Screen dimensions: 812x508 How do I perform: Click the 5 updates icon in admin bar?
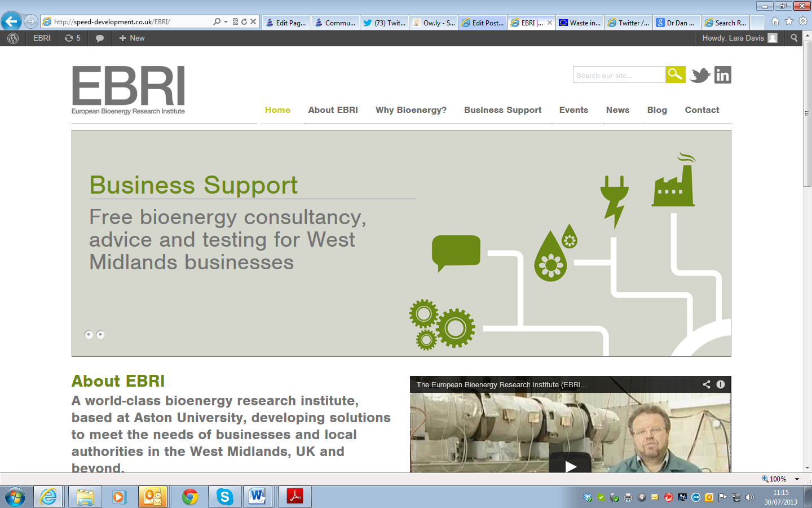tap(72, 38)
